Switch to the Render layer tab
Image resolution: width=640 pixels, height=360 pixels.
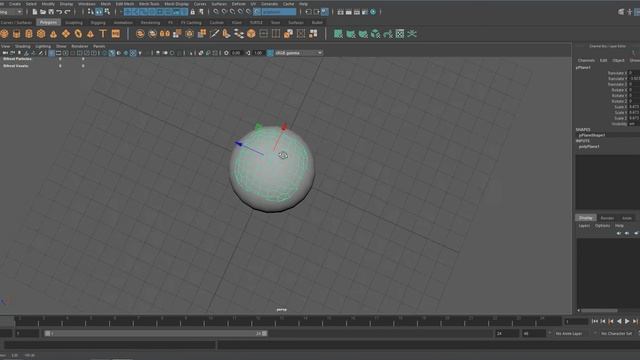pos(607,218)
